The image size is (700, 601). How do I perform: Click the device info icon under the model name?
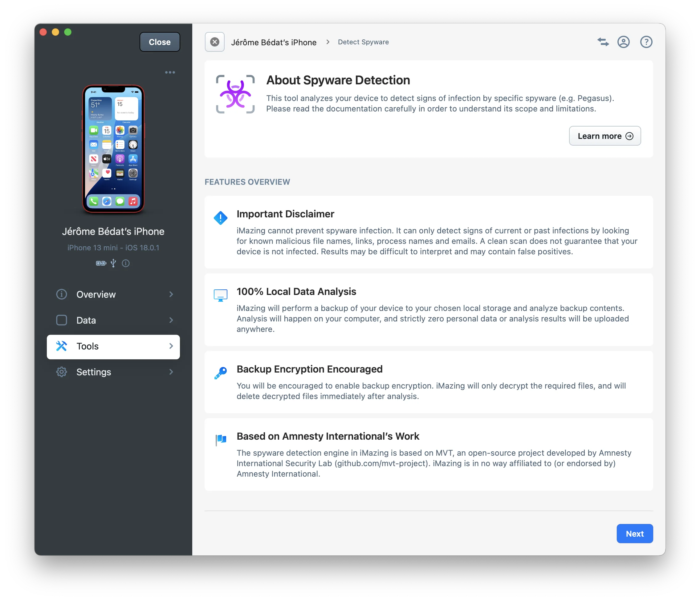pyautogui.click(x=126, y=263)
